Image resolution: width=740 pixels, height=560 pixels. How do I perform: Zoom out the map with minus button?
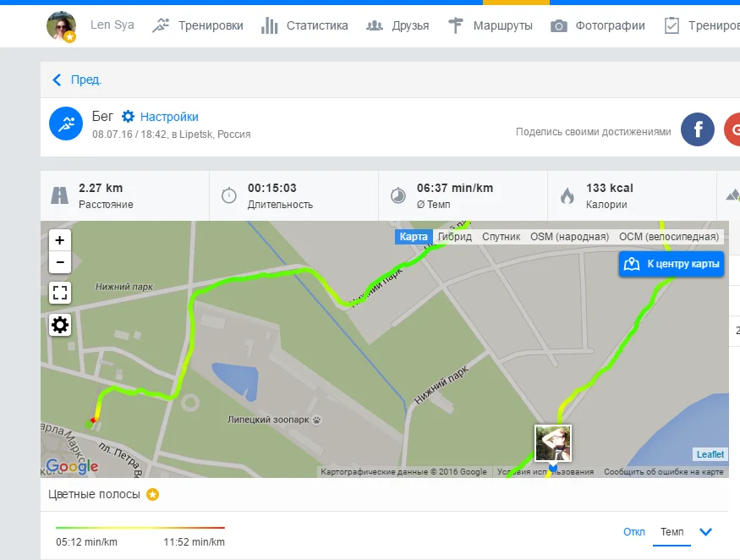pos(60,262)
